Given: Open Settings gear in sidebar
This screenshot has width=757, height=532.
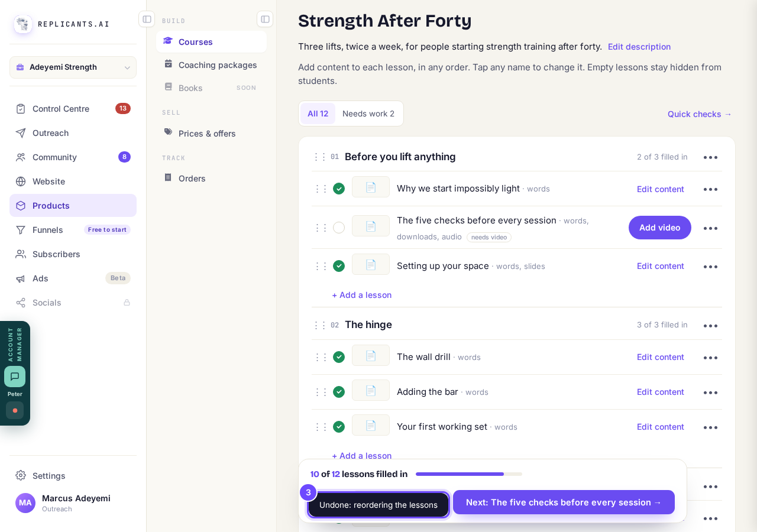Looking at the screenshot, I should [21, 475].
